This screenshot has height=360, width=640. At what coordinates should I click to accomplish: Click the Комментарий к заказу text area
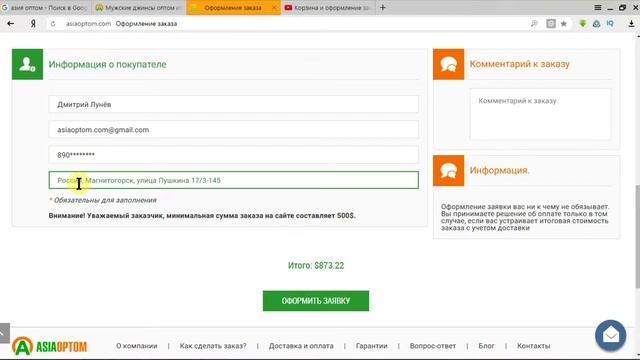540,114
